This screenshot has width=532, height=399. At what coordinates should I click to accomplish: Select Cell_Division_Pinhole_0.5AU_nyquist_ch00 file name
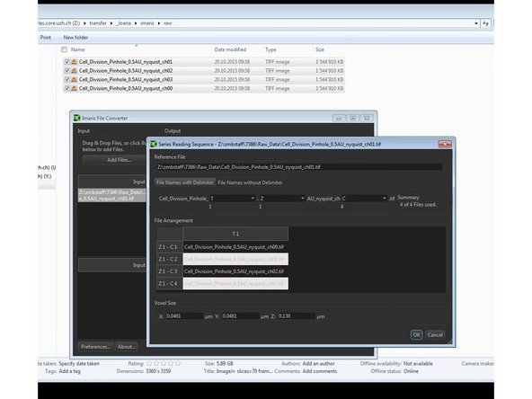(126, 88)
